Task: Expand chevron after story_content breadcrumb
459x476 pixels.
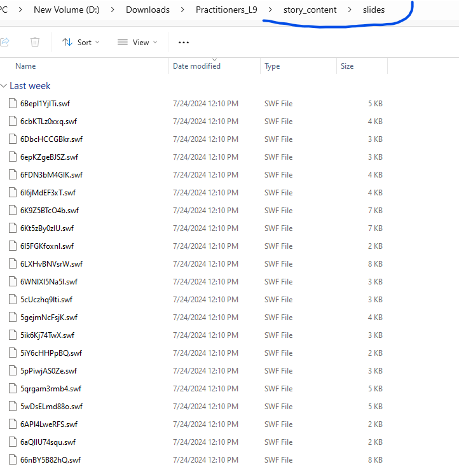Action: pyautogui.click(x=350, y=10)
